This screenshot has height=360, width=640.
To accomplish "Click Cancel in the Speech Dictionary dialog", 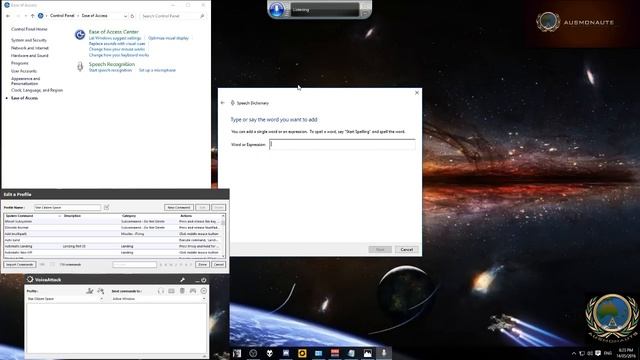I will tap(407, 249).
